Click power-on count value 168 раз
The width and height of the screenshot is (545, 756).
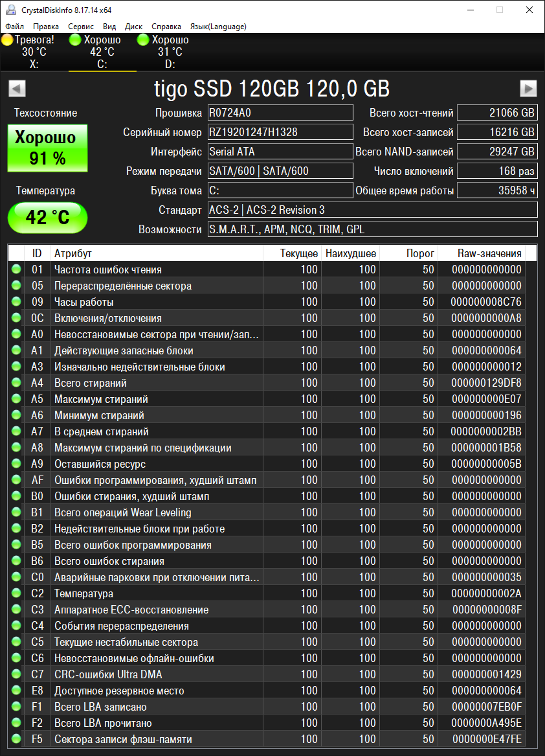point(497,170)
